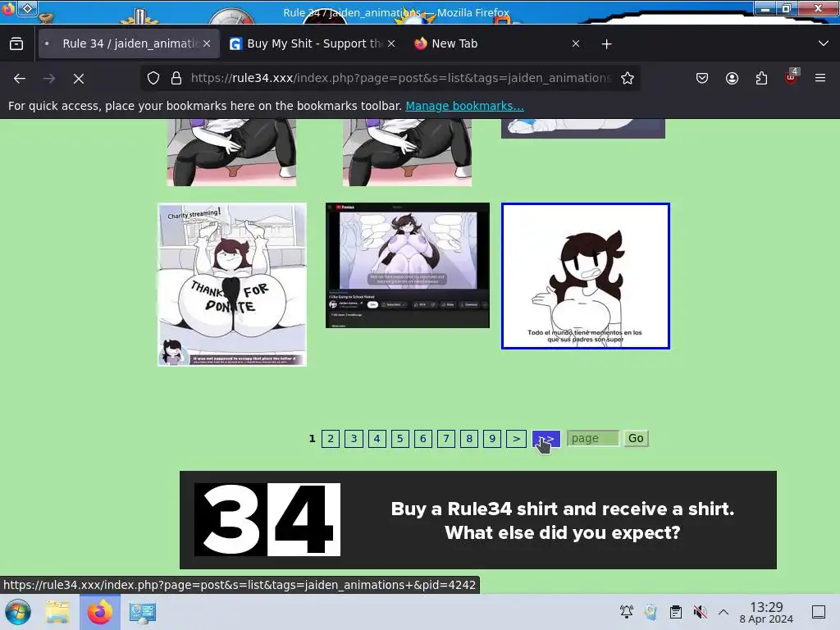Viewport: 840px width, 630px height.
Task: Go to results page 7
Action: pyautogui.click(x=445, y=439)
